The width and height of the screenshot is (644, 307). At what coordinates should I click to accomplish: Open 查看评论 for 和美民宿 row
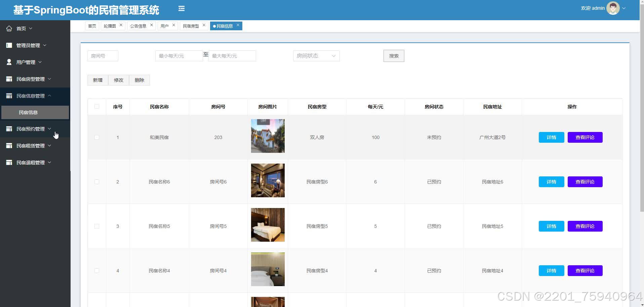point(585,137)
